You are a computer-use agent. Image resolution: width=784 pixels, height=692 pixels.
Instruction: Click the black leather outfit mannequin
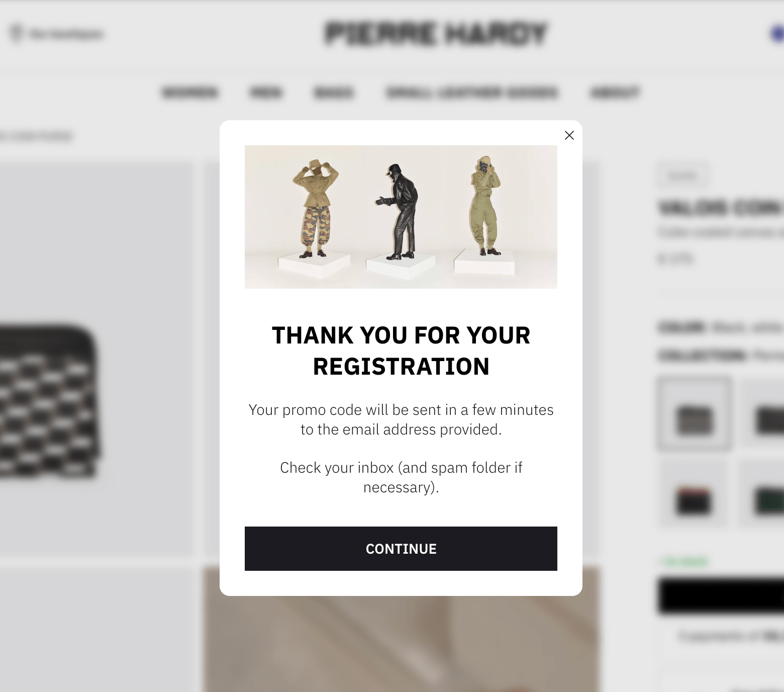[399, 212]
